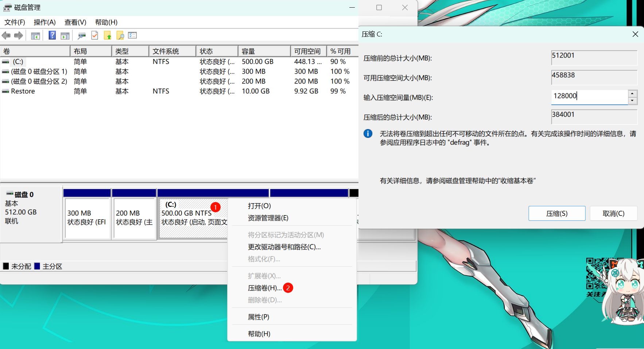Click the black 未分配 legend swatch
644x349 pixels.
pyautogui.click(x=6, y=266)
